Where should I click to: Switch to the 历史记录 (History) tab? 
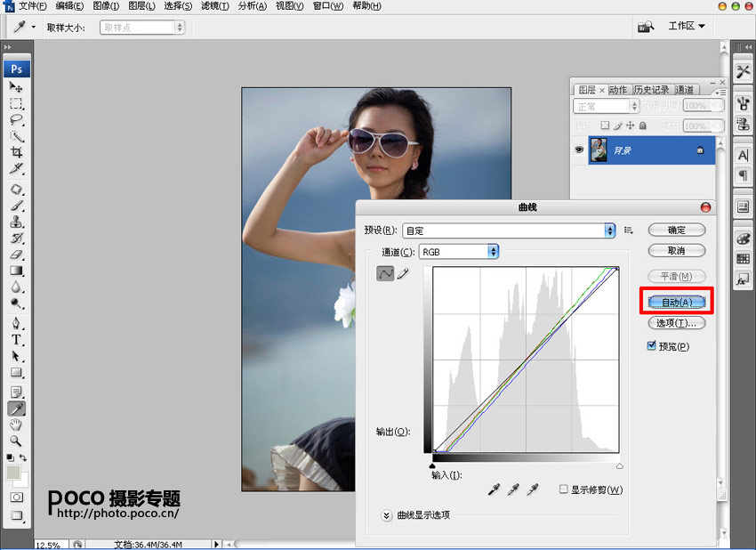(x=652, y=90)
